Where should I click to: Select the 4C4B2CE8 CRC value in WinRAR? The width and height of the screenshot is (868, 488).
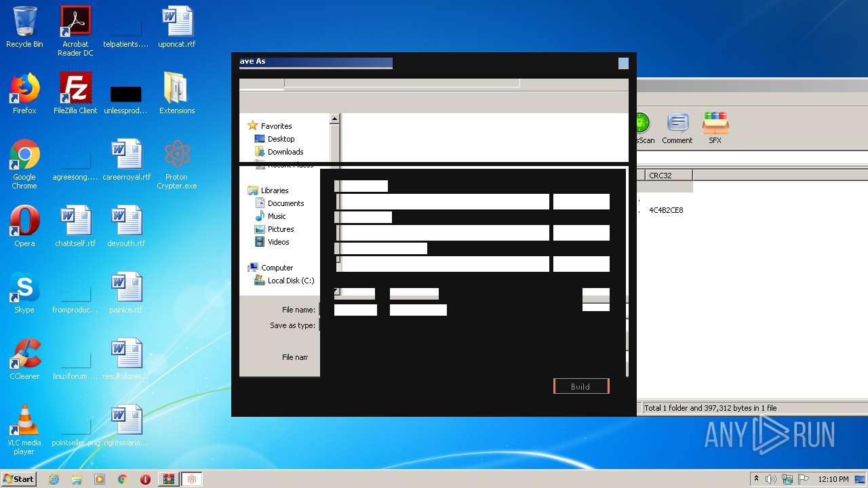666,210
